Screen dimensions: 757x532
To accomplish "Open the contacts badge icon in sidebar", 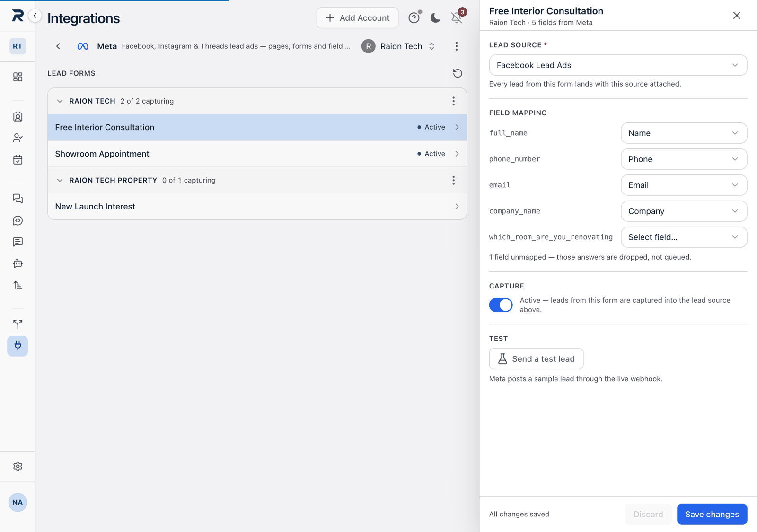I will [18, 117].
